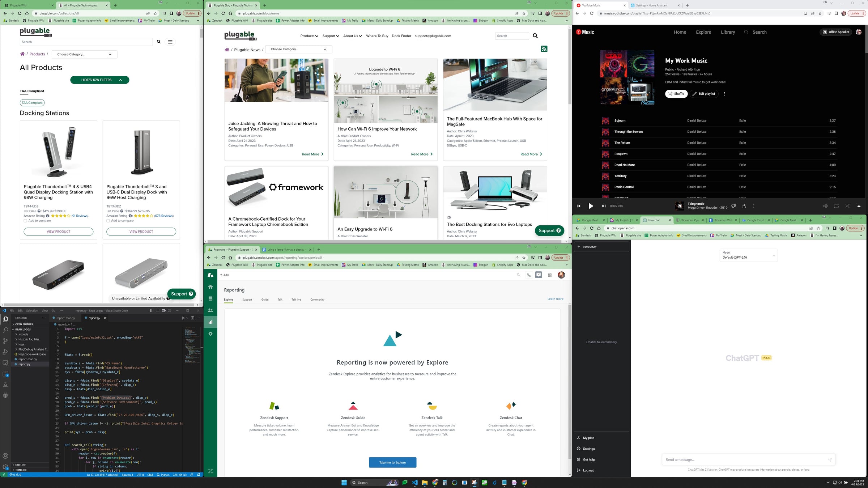Check Add to compare for TBT4-UDZ dock
Image resolution: width=868 pixels, height=488 pixels.
[25, 221]
